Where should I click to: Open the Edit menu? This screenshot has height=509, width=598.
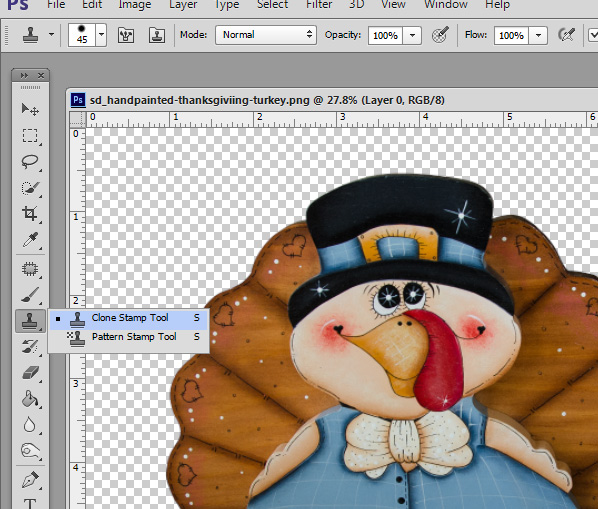(x=92, y=5)
